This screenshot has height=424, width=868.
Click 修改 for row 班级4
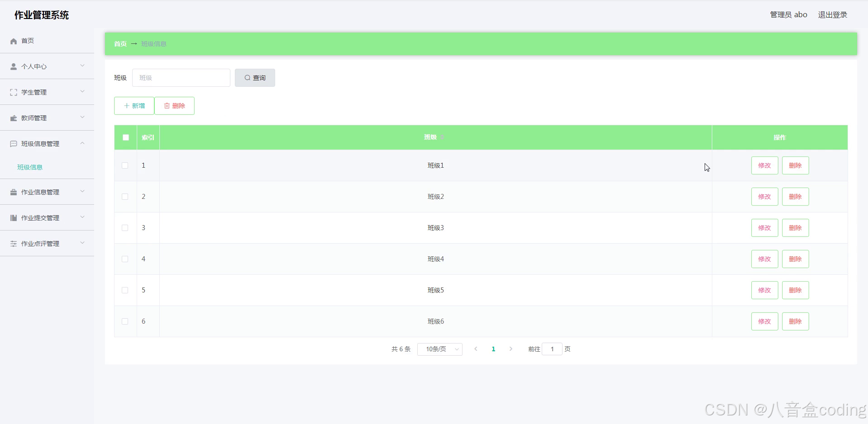(764, 259)
